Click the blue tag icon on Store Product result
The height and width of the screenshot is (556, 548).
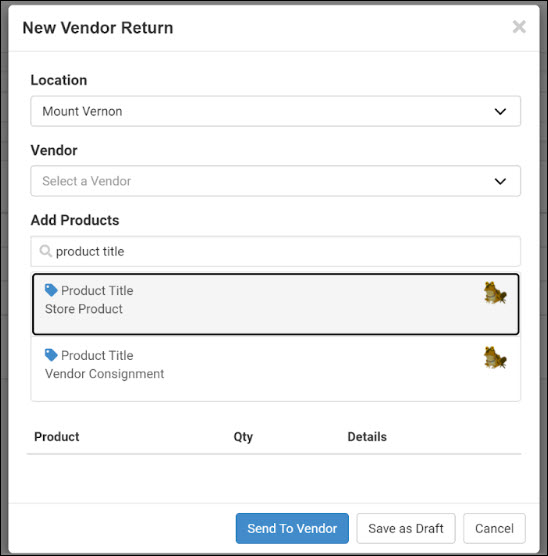coord(51,290)
